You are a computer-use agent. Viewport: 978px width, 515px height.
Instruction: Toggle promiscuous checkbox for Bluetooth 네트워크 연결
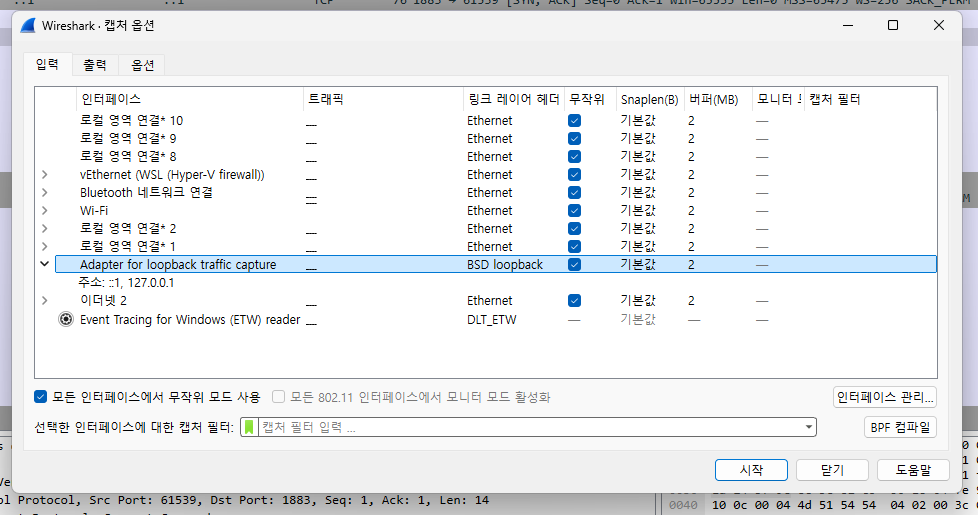(x=574, y=193)
